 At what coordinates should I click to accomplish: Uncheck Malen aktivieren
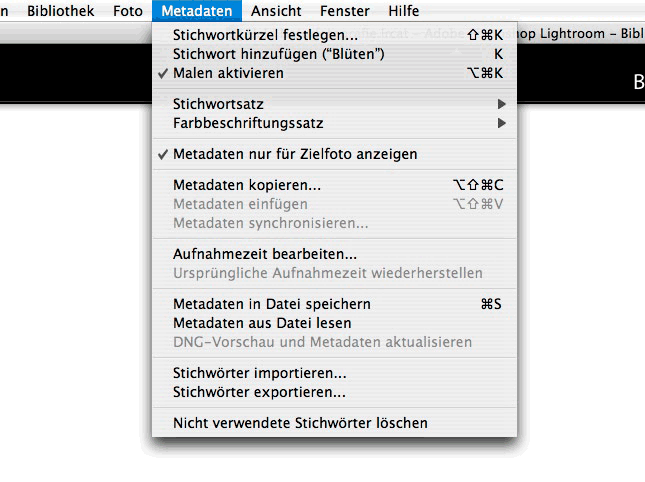point(334,73)
